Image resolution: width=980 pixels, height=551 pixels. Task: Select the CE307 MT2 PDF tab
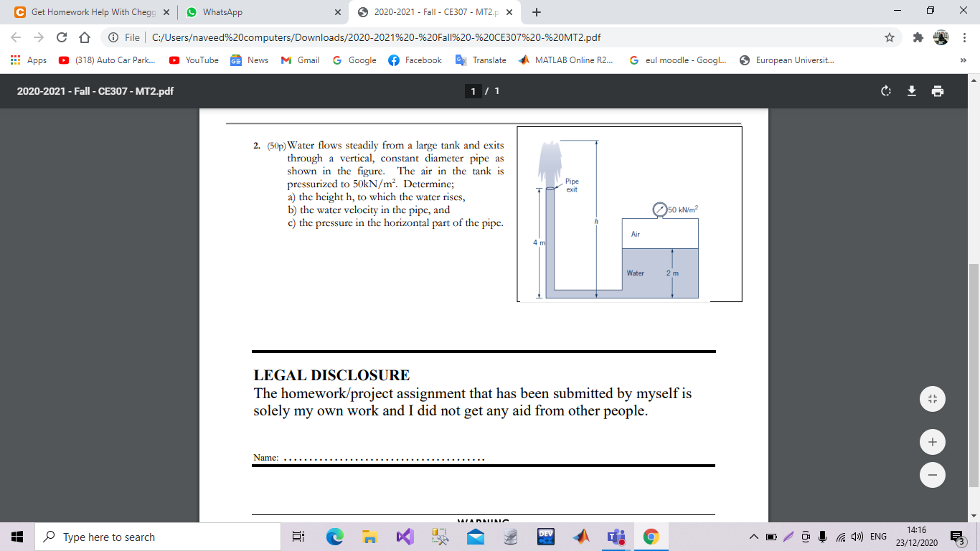[436, 12]
